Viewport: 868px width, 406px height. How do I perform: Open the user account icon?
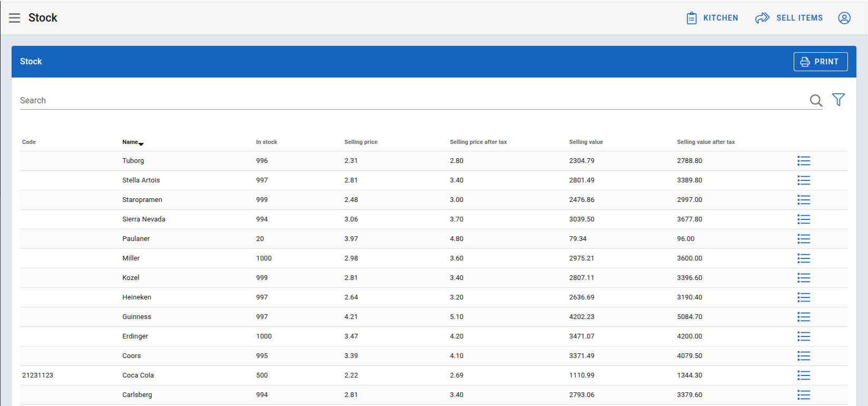(x=844, y=18)
